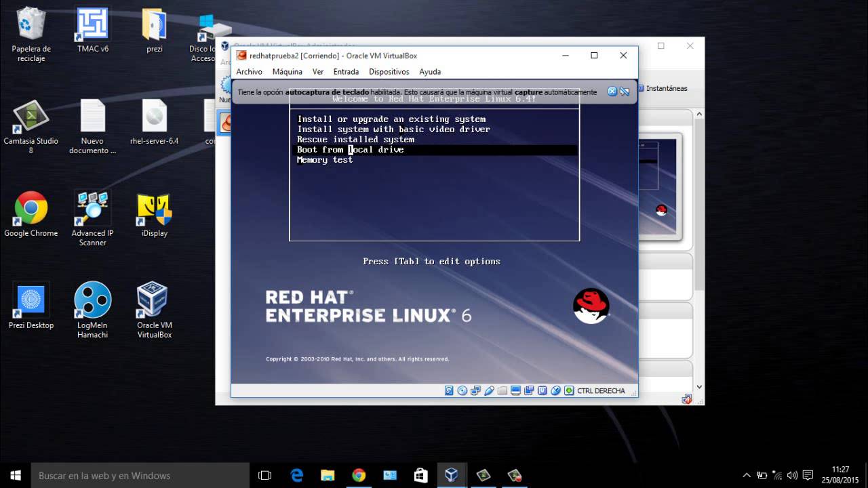Open the Windows Store from the taskbar
Viewport: 868px width, 488px height.
click(x=420, y=475)
